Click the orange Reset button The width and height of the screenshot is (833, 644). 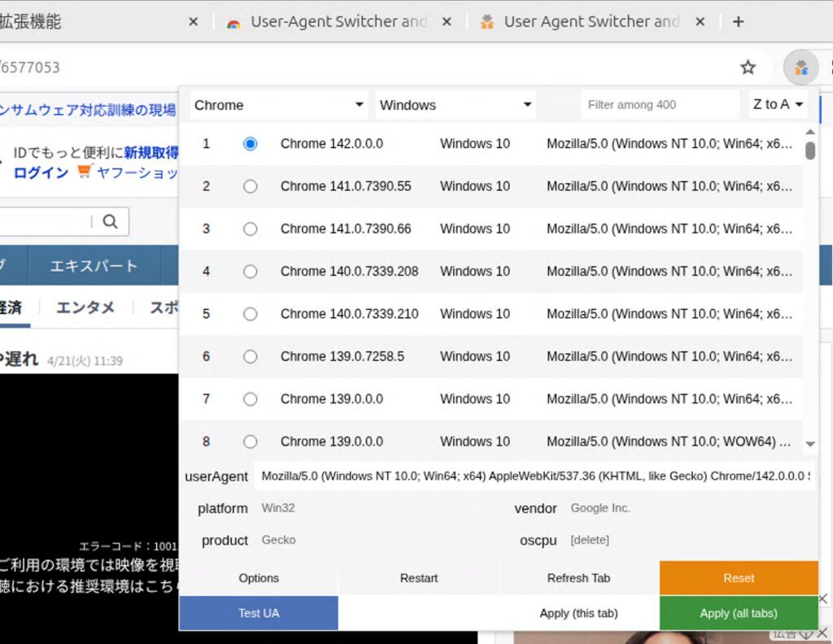click(739, 578)
